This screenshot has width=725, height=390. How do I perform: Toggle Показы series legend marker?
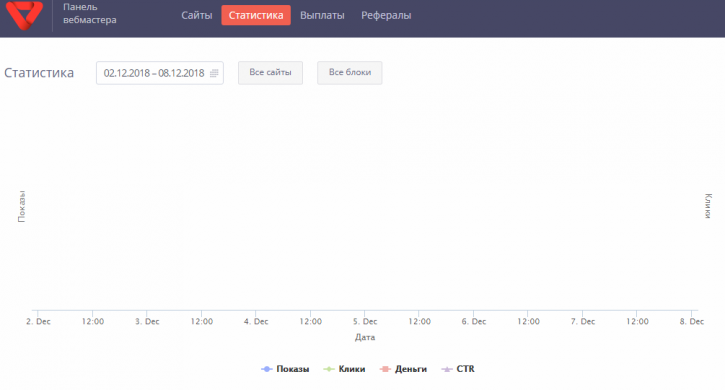click(x=267, y=369)
